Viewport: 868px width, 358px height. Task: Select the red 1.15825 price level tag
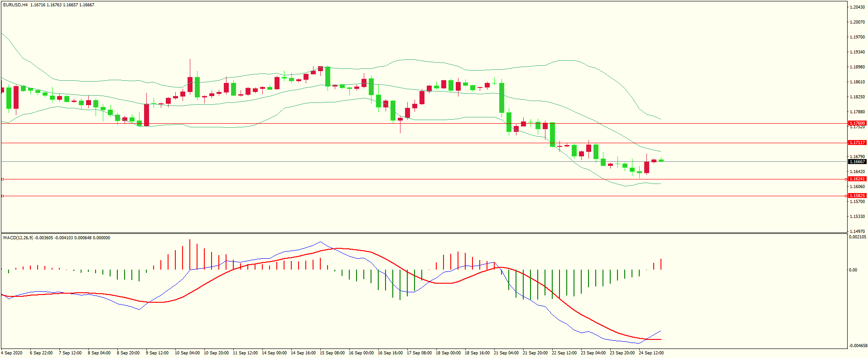[857, 196]
